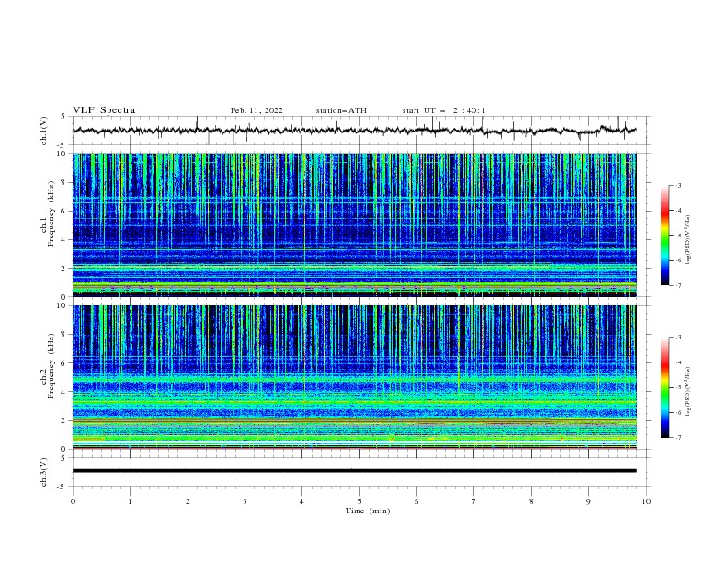Click the time axis tick label '3'

[245, 501]
